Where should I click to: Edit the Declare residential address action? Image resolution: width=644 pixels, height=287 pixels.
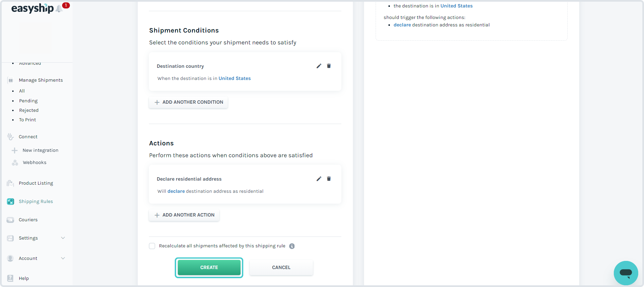click(x=319, y=179)
